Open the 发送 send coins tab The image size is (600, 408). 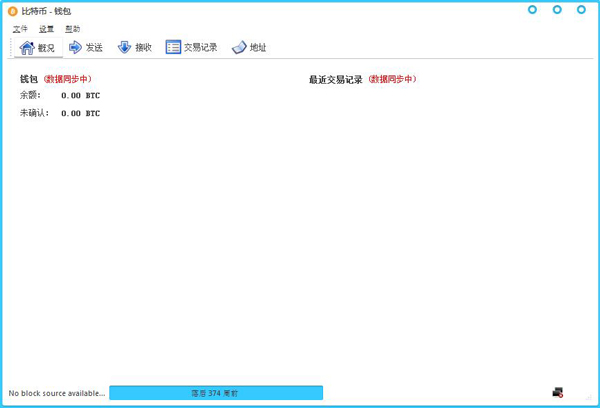pyautogui.click(x=86, y=47)
